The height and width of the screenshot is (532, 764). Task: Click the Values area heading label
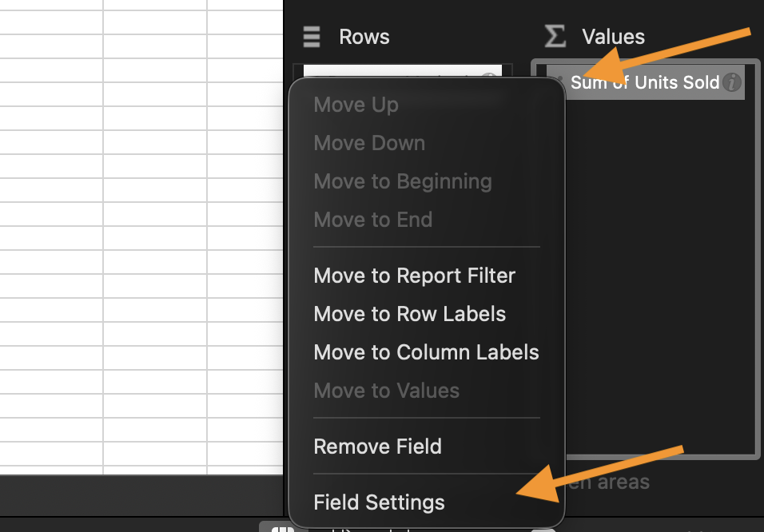613,37
